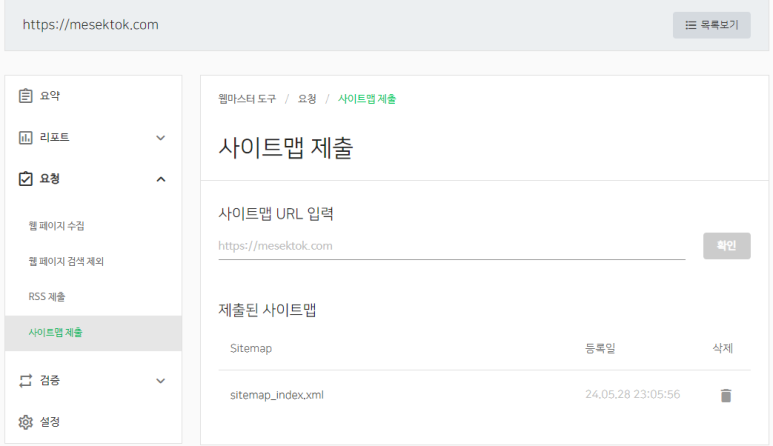The image size is (773, 446).
Task: Click the 삭제 column header
Action: click(723, 348)
